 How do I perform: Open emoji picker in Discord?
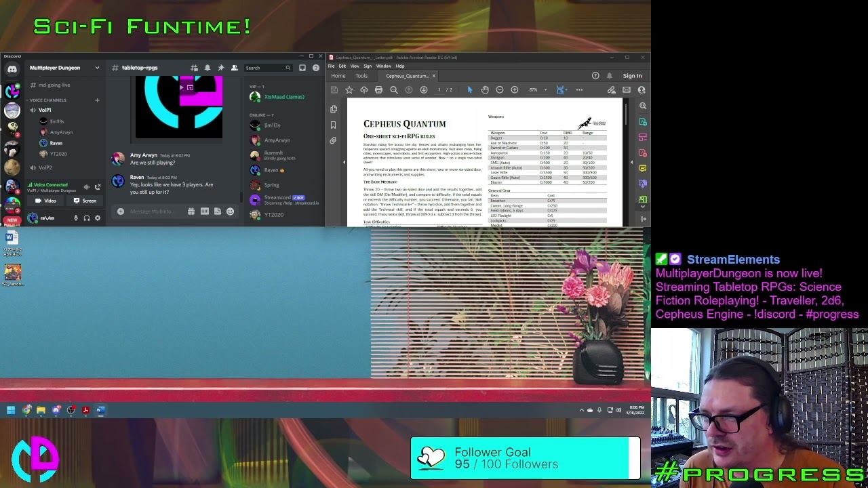point(230,211)
